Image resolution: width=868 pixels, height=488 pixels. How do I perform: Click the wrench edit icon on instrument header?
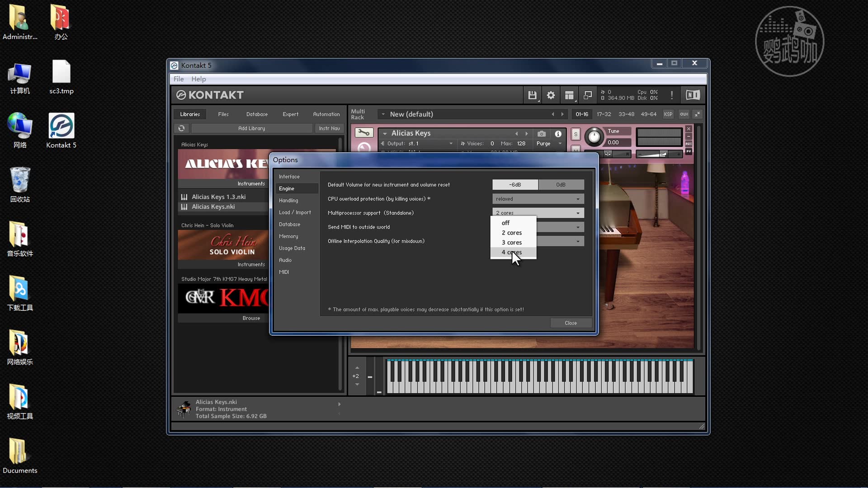[364, 133]
